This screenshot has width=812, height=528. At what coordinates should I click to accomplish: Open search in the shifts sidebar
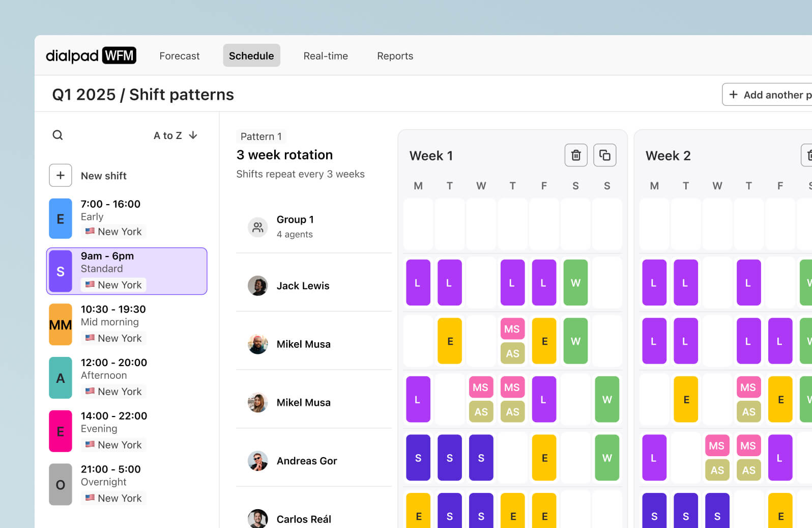(x=57, y=135)
